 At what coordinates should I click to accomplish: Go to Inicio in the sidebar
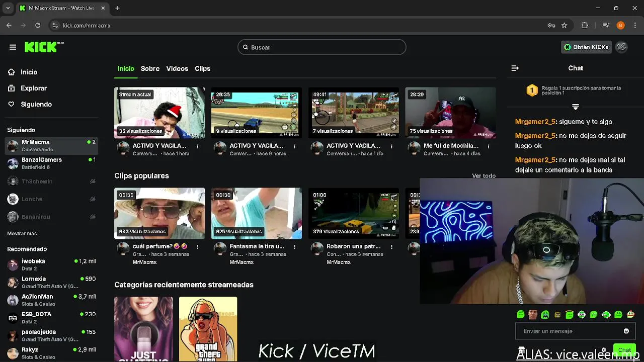coord(29,72)
